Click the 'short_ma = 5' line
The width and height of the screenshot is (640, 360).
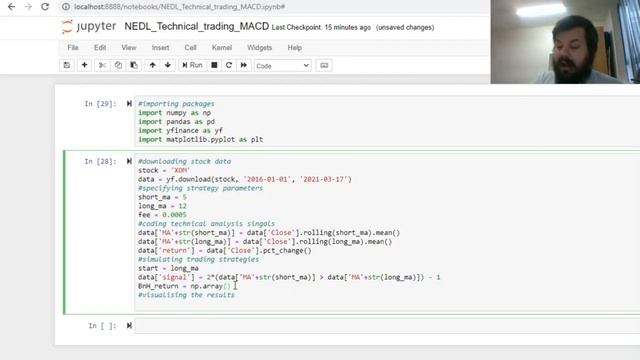pos(162,197)
